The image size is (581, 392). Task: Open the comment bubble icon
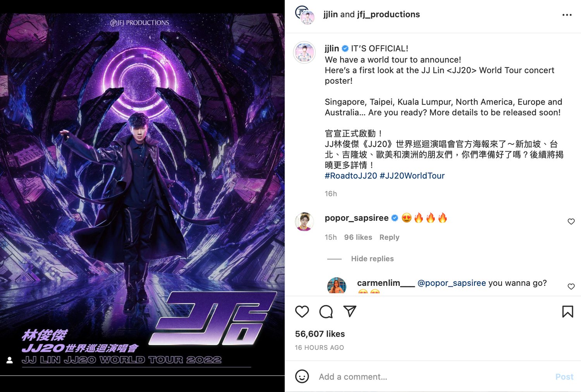pyautogui.click(x=326, y=311)
